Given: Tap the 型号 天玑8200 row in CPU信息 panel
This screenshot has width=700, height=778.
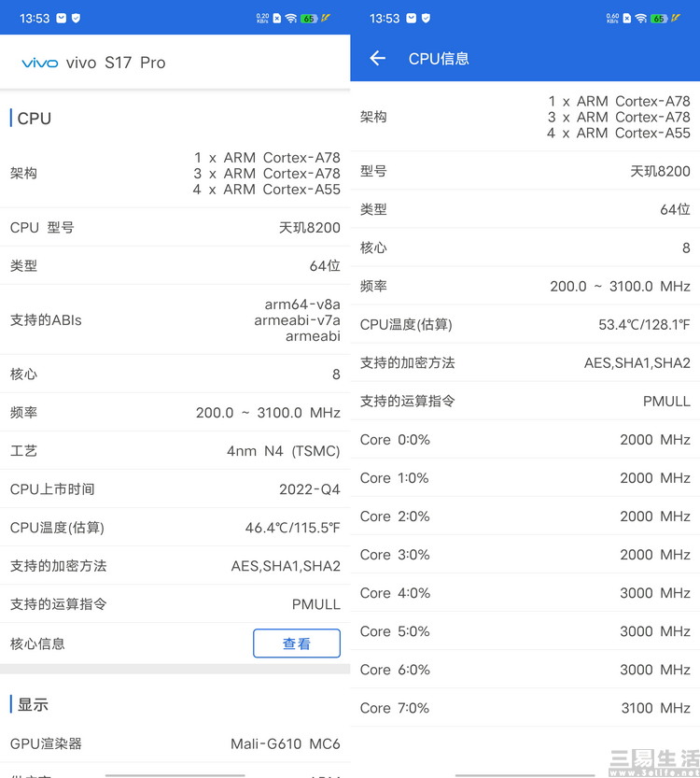Looking at the screenshot, I should (x=525, y=171).
